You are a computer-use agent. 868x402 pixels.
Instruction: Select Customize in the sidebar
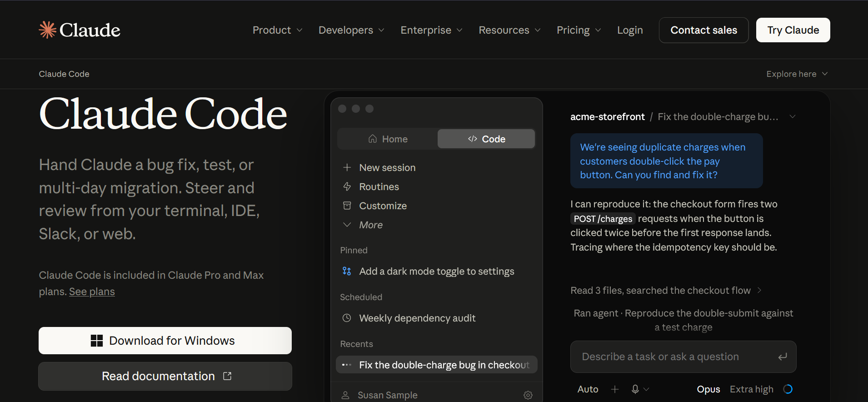[374, 206]
